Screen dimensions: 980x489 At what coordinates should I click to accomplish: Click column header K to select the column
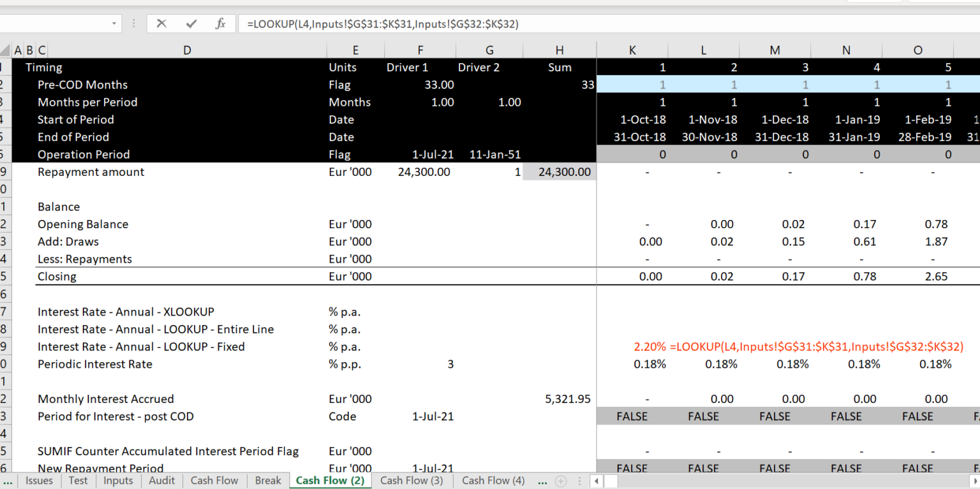tap(632, 50)
